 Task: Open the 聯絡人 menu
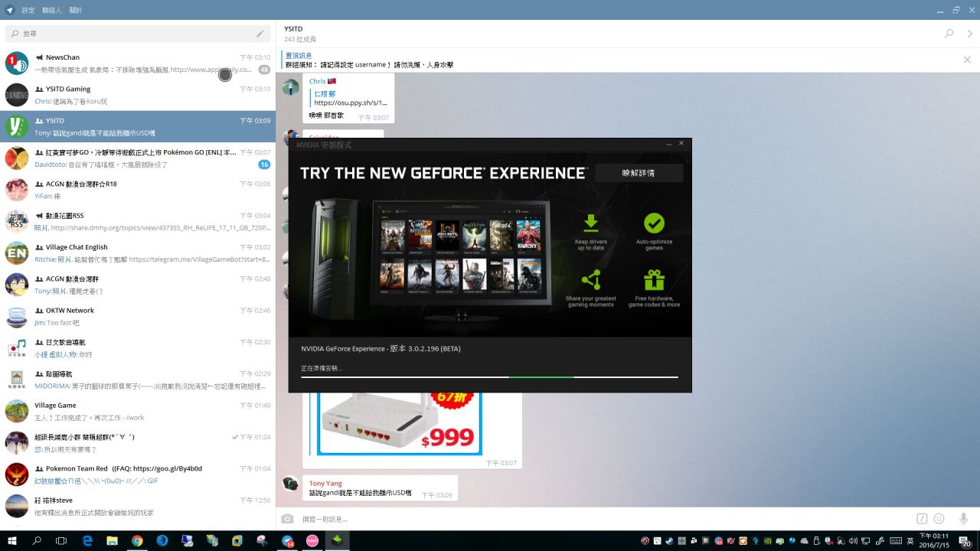click(52, 10)
